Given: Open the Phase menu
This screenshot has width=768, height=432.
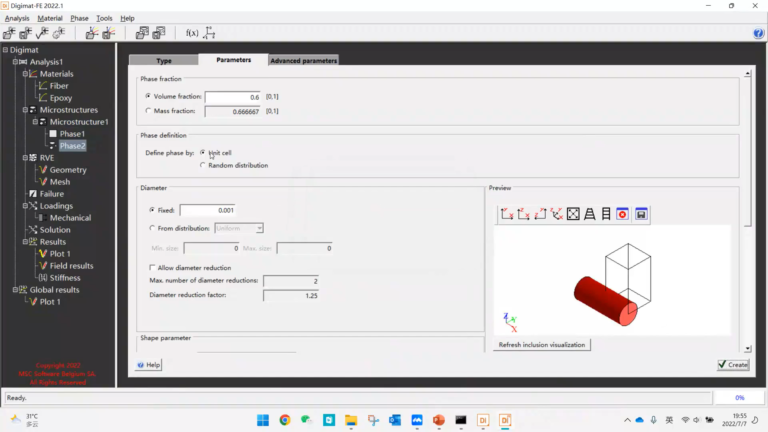Looking at the screenshot, I should point(79,18).
